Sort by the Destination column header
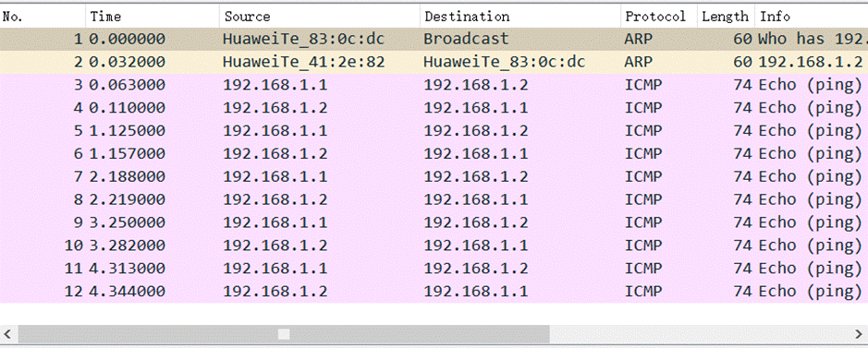Viewport: 868px width, 348px height. pos(520,17)
